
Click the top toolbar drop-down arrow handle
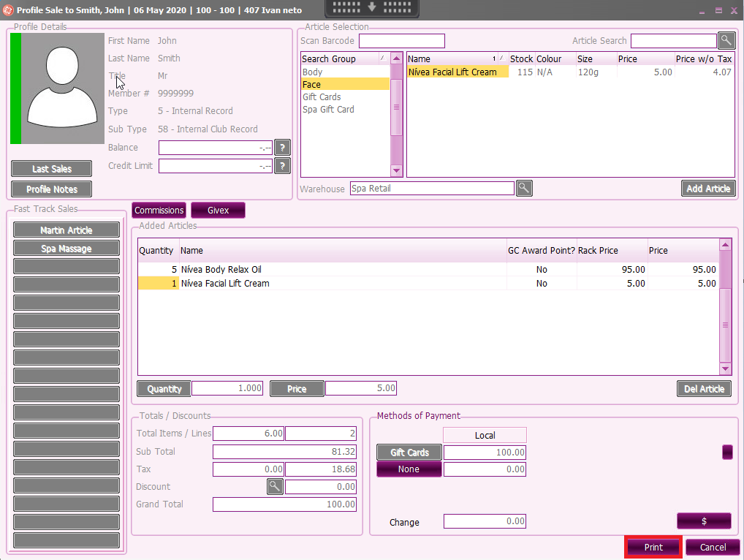[x=372, y=7]
